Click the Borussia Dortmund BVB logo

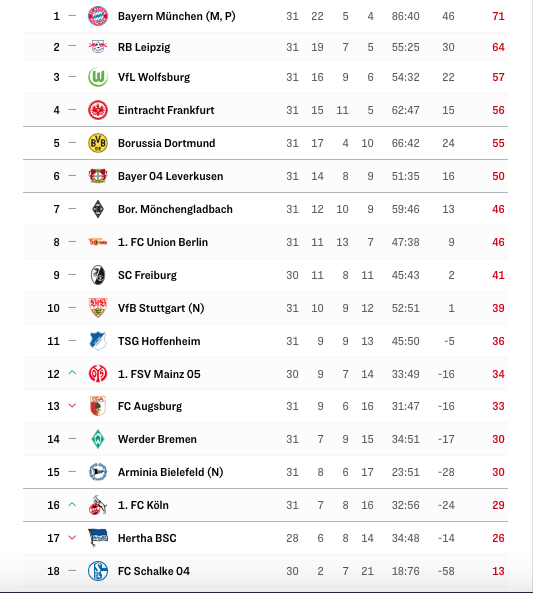(98, 143)
